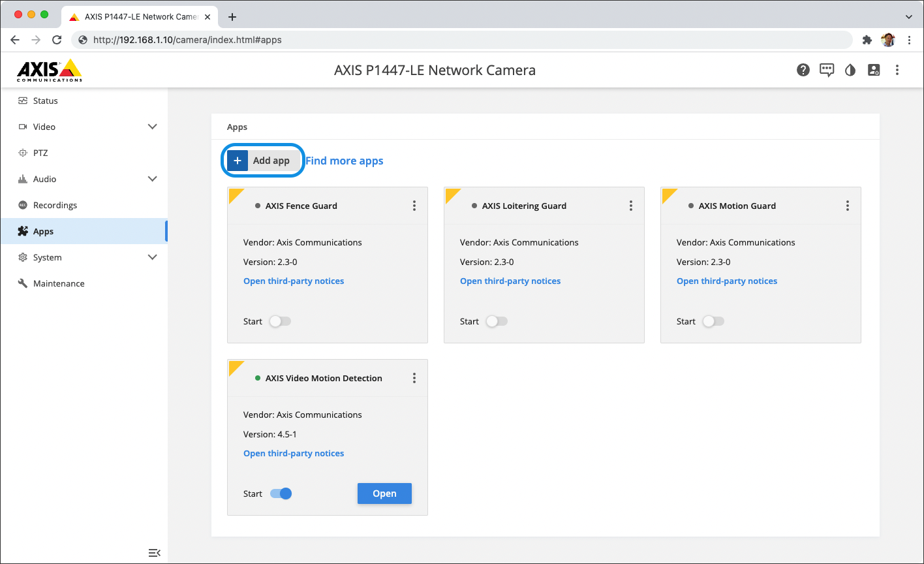Click the AXIS Fence Guard yellow corner badge
The width and height of the screenshot is (924, 564).
click(x=235, y=195)
